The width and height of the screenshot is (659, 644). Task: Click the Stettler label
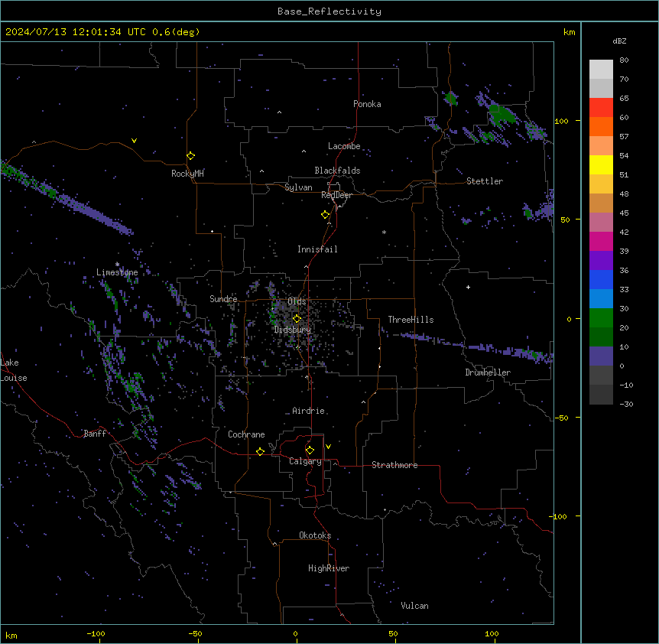coord(485,181)
